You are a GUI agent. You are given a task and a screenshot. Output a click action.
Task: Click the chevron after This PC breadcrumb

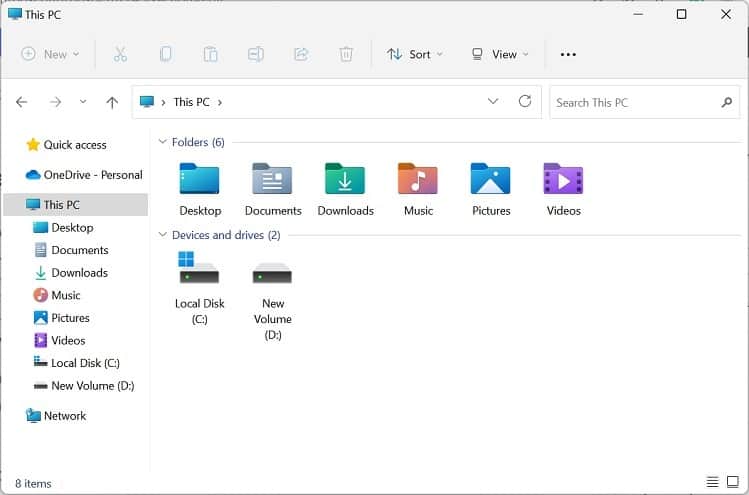tap(220, 102)
